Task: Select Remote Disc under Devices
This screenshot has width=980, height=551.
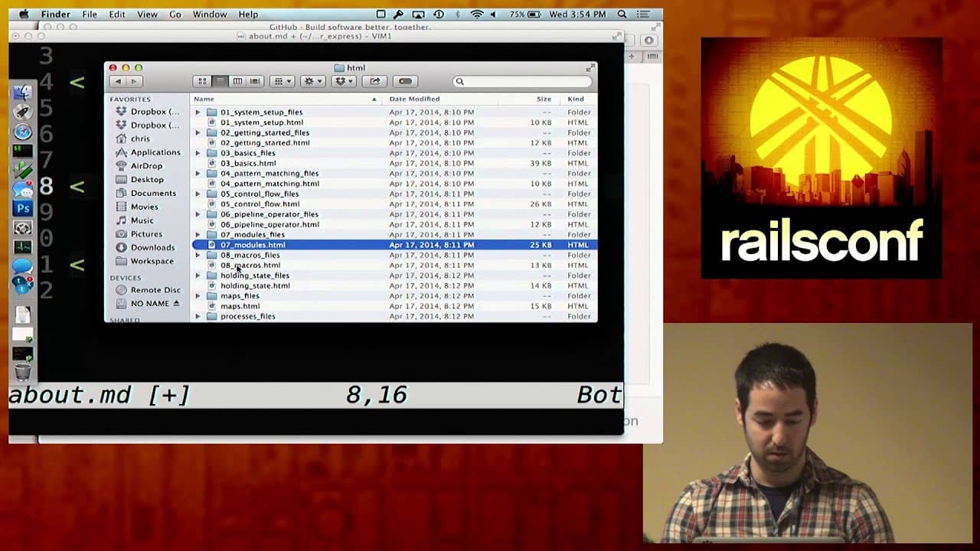Action: tap(149, 290)
